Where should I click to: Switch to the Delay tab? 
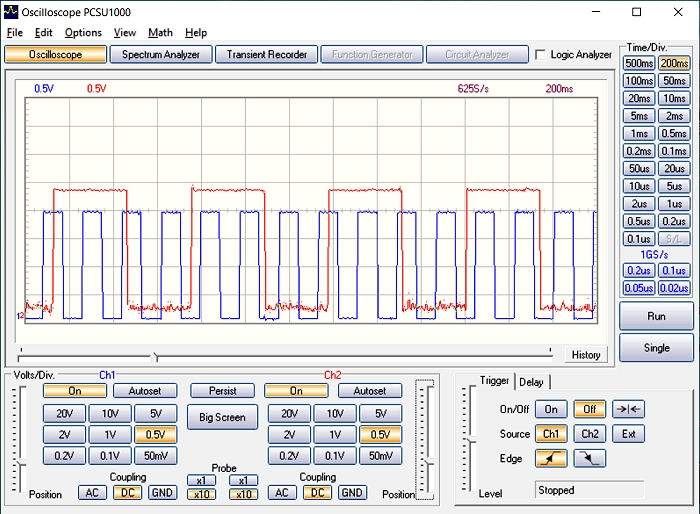click(x=532, y=381)
